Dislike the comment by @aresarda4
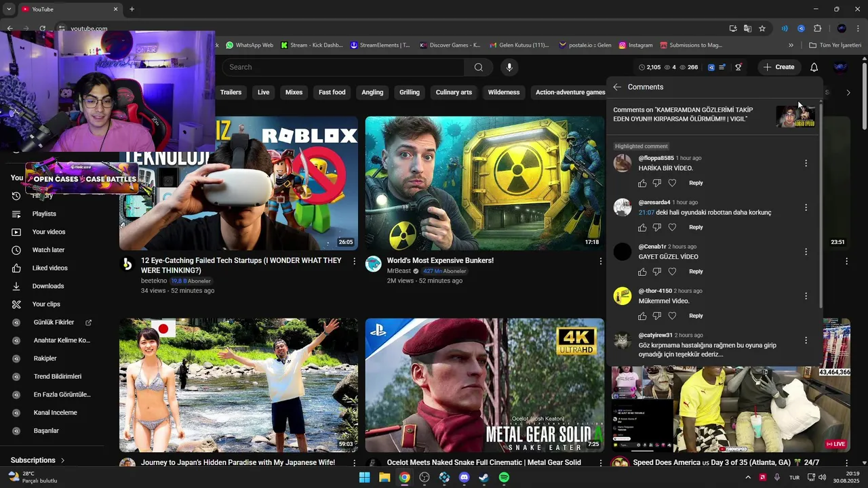This screenshot has height=488, width=868. (x=657, y=227)
